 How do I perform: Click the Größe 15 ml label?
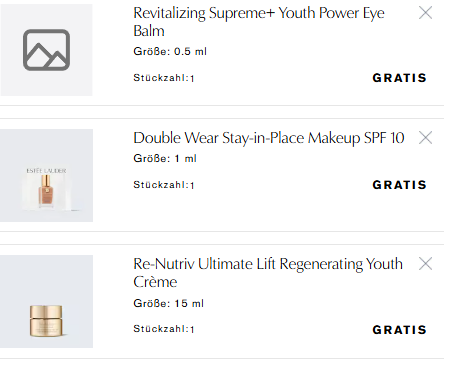click(168, 303)
